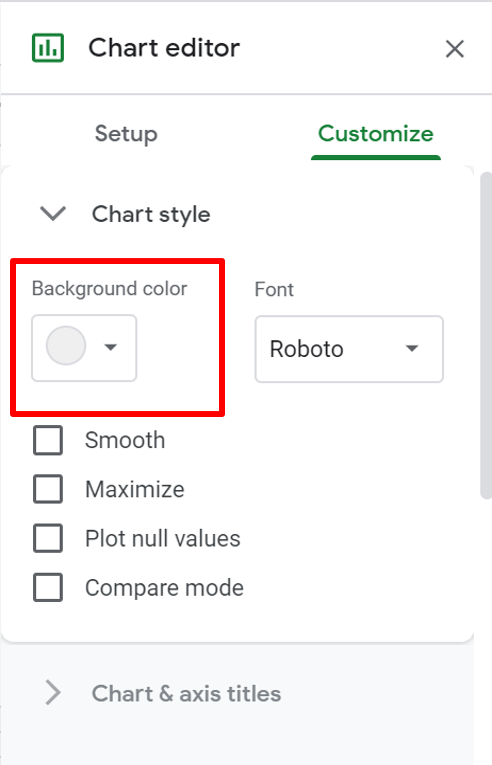492x765 pixels.
Task: Click the Font dropdown caret arrow
Action: click(412, 348)
